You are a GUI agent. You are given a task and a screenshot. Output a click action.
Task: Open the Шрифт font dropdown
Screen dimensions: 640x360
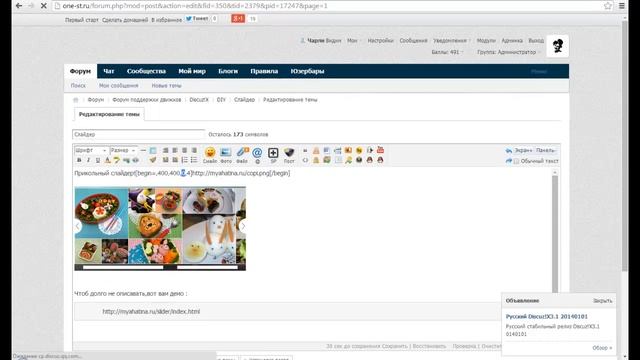click(x=91, y=150)
